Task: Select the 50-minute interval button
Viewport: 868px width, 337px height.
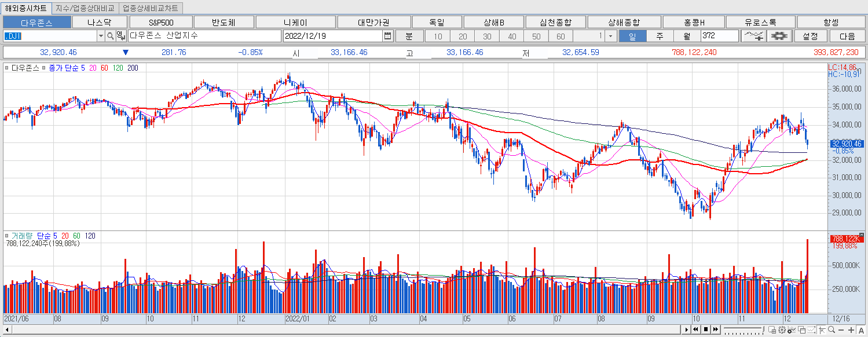Action: [x=536, y=36]
